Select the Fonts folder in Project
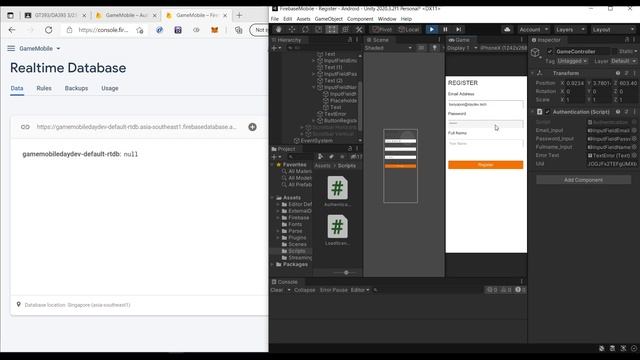This screenshot has height=360, width=640. coord(295,224)
